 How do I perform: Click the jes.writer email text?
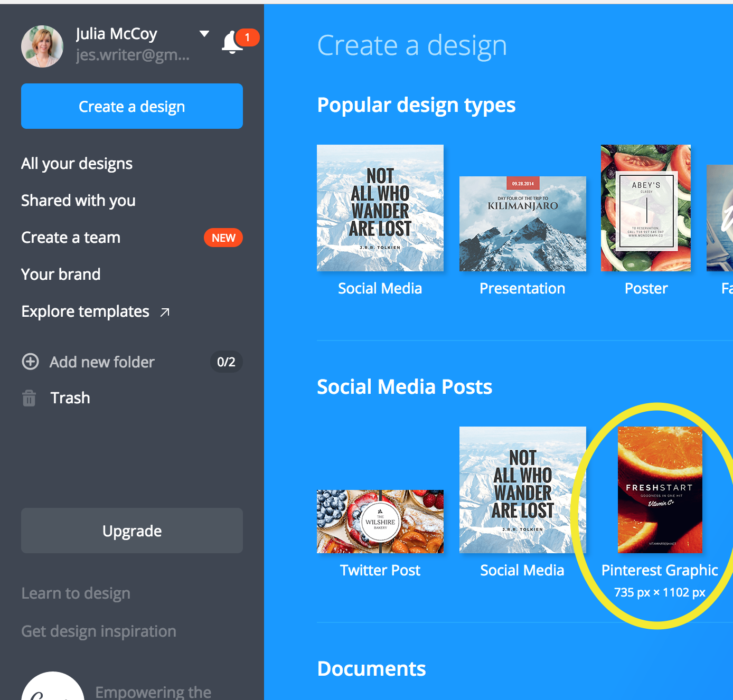point(133,55)
